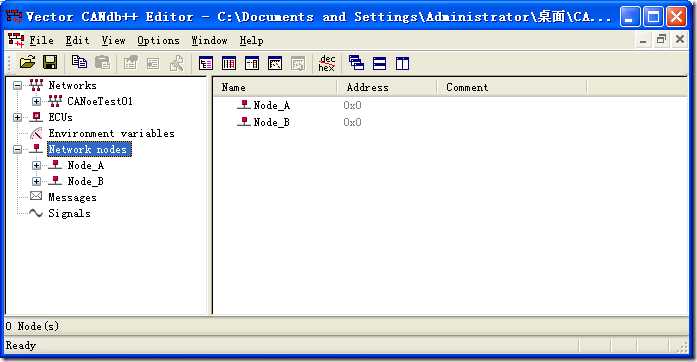The image size is (697, 362).
Task: Select Networks in the tree
Action: coord(72,85)
